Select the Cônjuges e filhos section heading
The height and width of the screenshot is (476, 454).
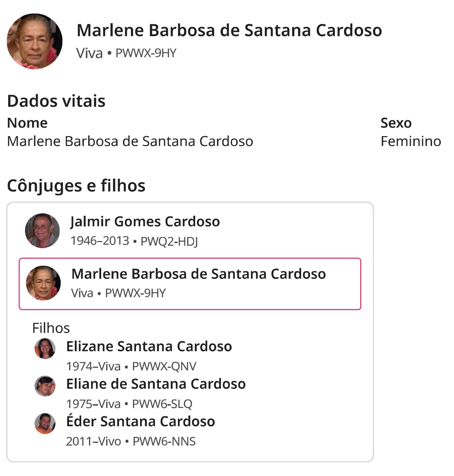click(76, 186)
